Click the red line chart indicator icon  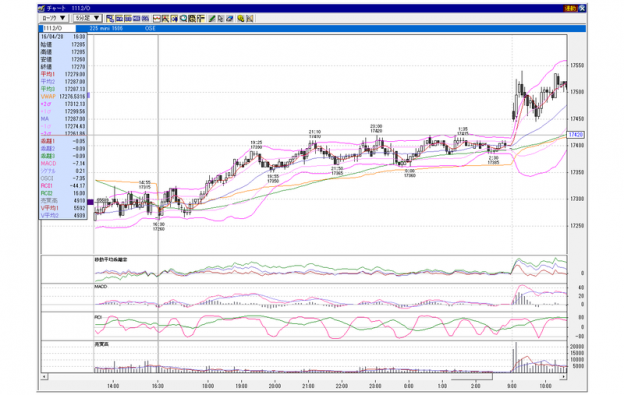click(x=156, y=18)
